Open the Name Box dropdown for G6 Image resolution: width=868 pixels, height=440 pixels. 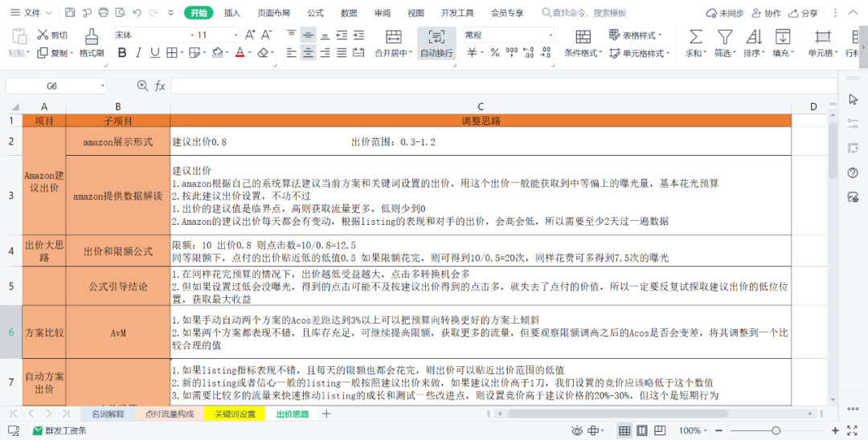point(103,86)
